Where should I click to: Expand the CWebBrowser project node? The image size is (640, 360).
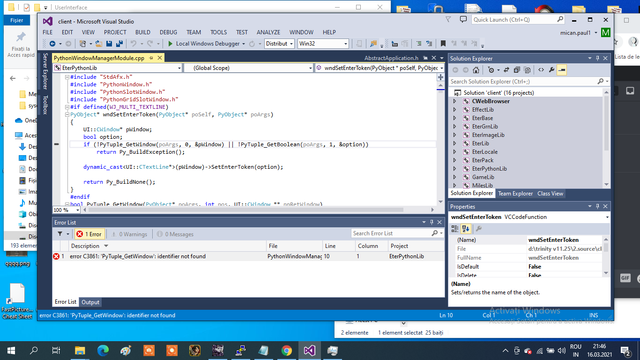pyautogui.click(x=455, y=101)
